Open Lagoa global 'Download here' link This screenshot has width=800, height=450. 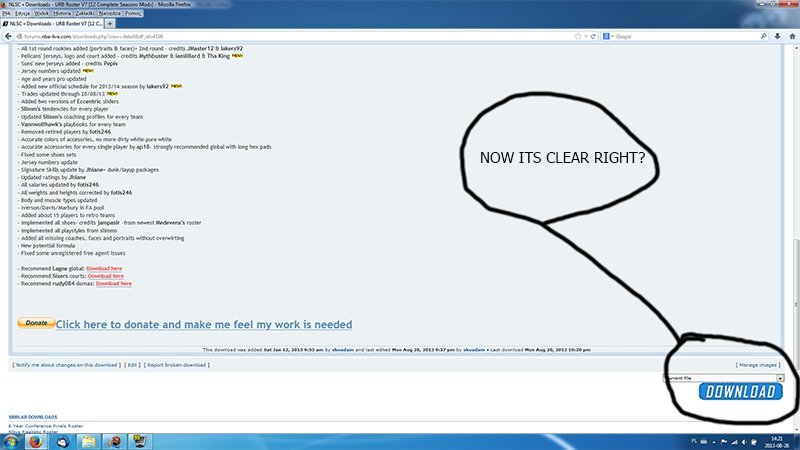click(104, 268)
